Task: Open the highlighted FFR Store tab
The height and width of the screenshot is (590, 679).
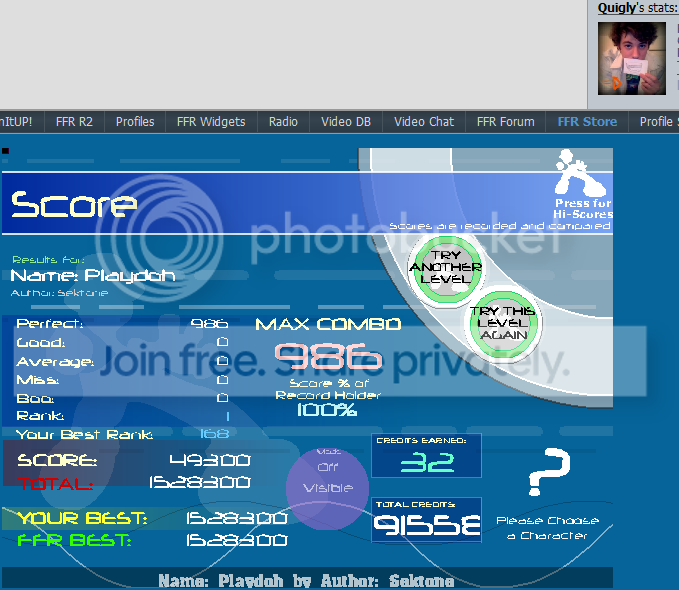Action: click(x=587, y=122)
